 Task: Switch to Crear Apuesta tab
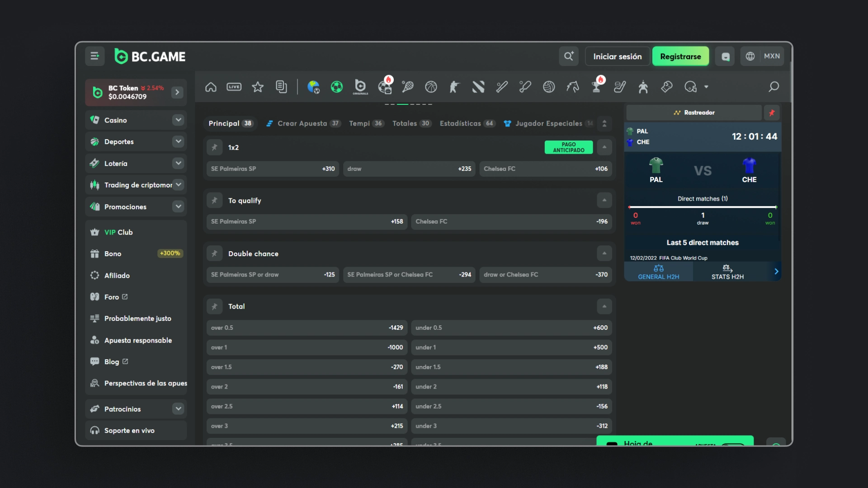(303, 123)
